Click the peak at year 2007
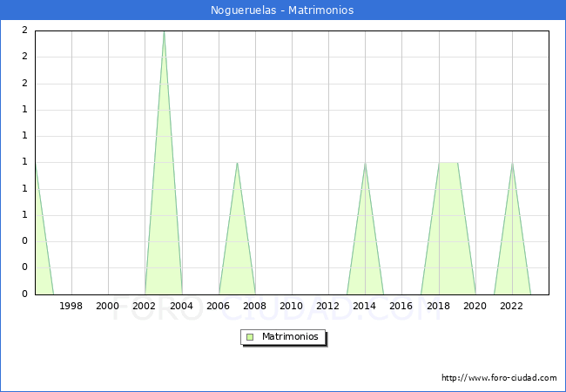Image resolution: width=566 pixels, height=392 pixels. coord(237,166)
